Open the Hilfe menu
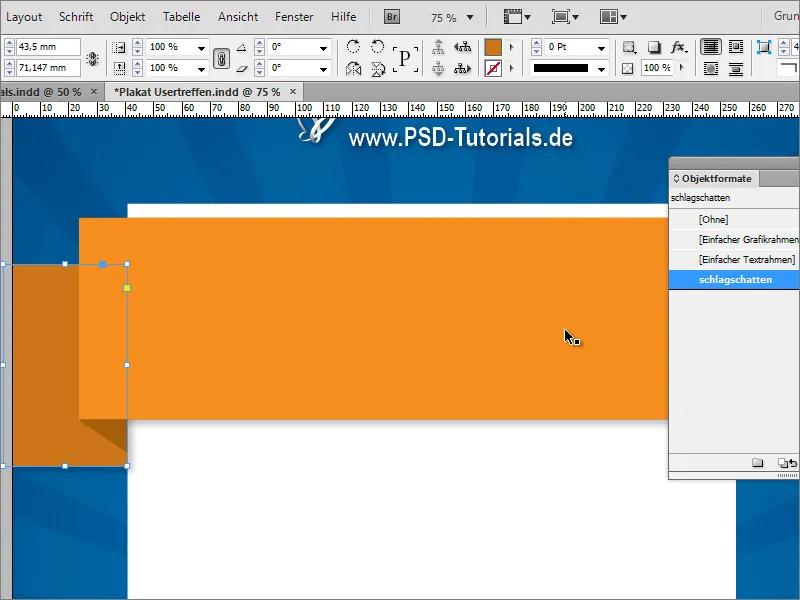800x600 pixels. click(x=343, y=17)
